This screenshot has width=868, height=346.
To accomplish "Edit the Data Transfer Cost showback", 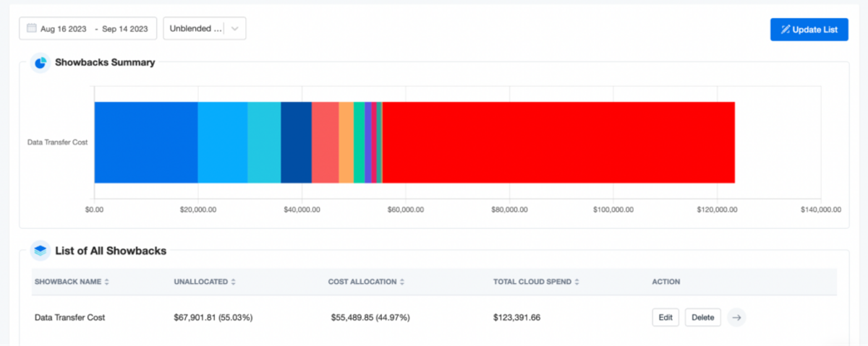I will click(665, 317).
